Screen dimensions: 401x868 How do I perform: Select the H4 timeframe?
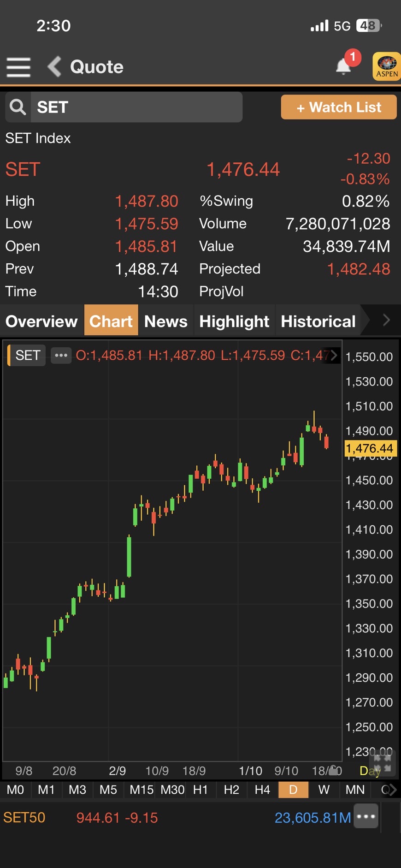(x=262, y=790)
